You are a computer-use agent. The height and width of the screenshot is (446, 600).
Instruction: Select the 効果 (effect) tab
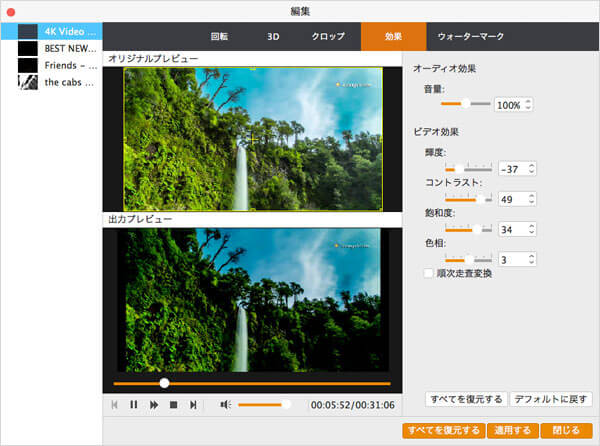pos(393,36)
